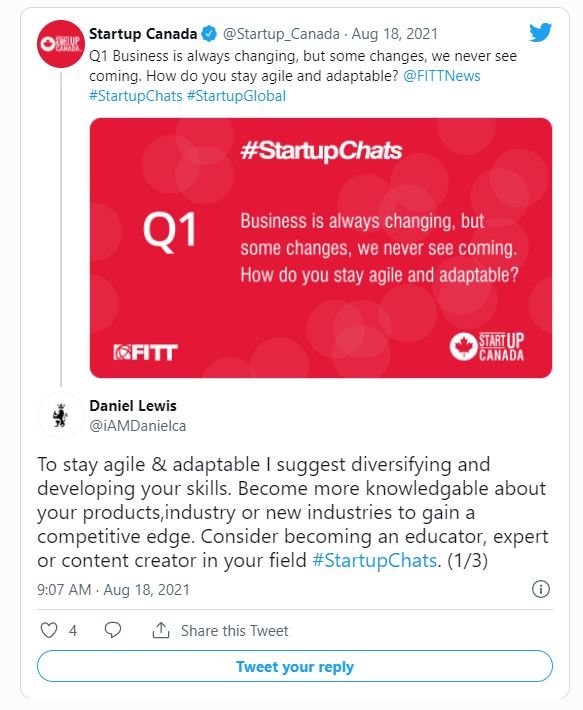Click the @iAMDanielca handle

click(x=138, y=426)
